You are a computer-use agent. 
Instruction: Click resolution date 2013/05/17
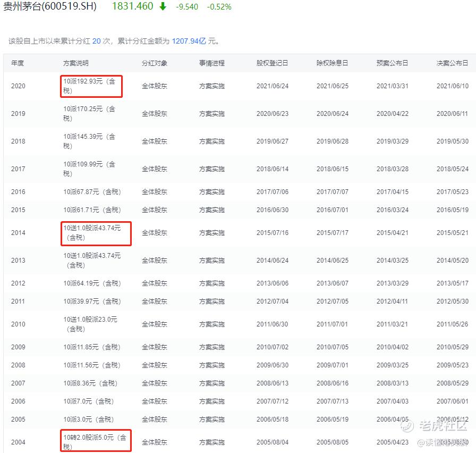(x=453, y=283)
